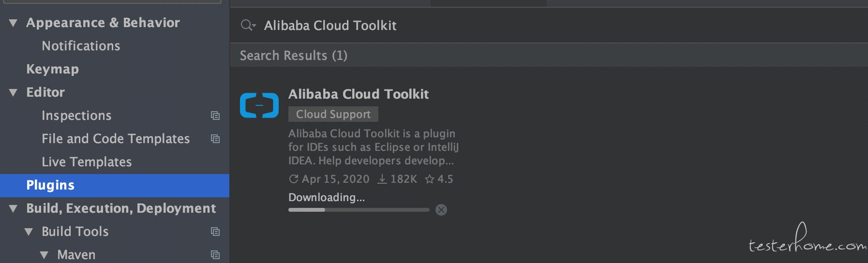Click the copy icon beside Build Tools
Image resolution: width=868 pixels, height=263 pixels.
215,232
